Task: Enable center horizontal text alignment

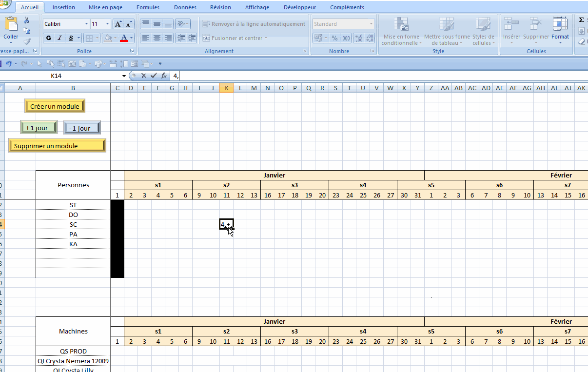Action: (x=157, y=38)
